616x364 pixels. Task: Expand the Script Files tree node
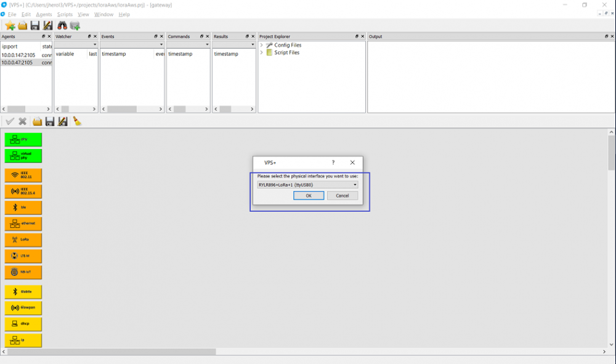click(x=262, y=52)
